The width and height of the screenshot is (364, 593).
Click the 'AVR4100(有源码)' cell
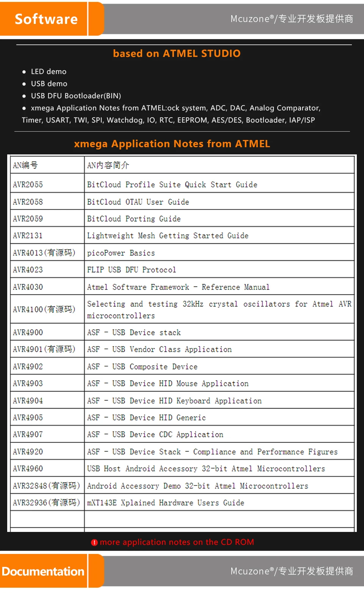pos(47,309)
